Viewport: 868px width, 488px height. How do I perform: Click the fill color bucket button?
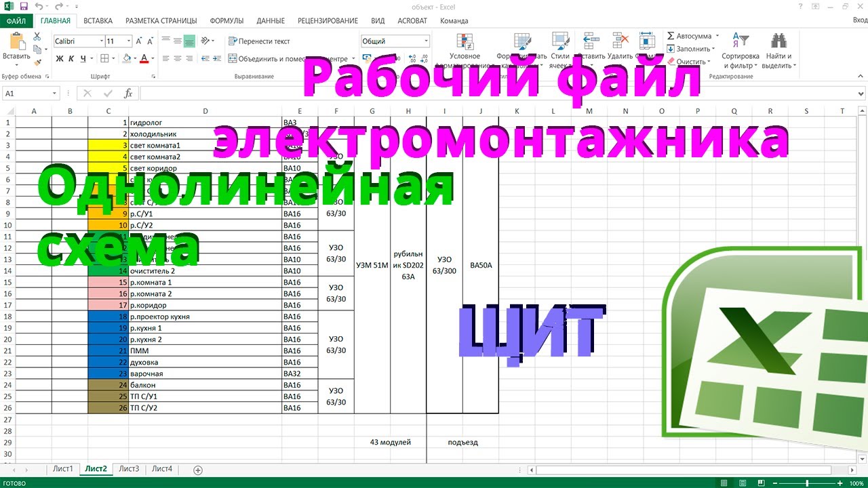127,59
